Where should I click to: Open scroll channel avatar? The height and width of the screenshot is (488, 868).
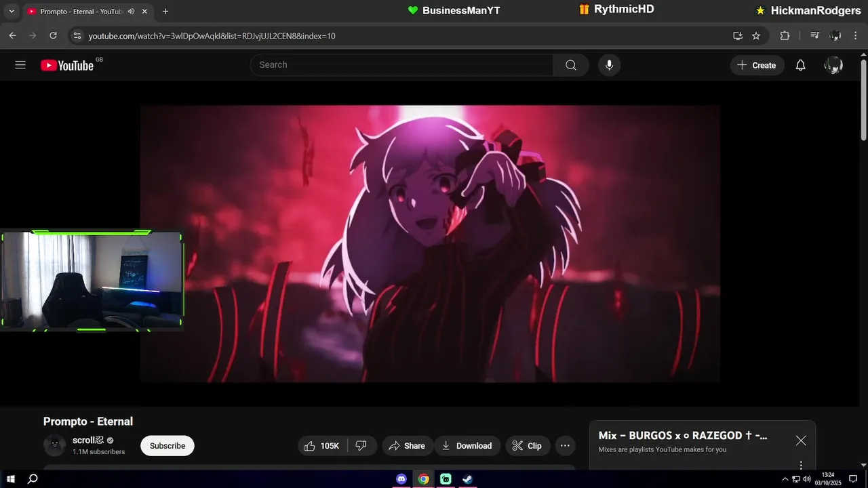54,445
